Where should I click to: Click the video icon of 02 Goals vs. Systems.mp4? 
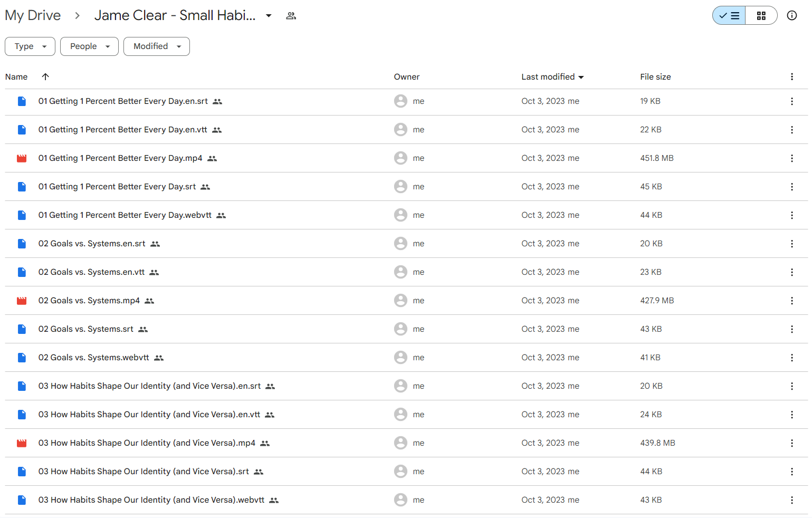(22, 301)
